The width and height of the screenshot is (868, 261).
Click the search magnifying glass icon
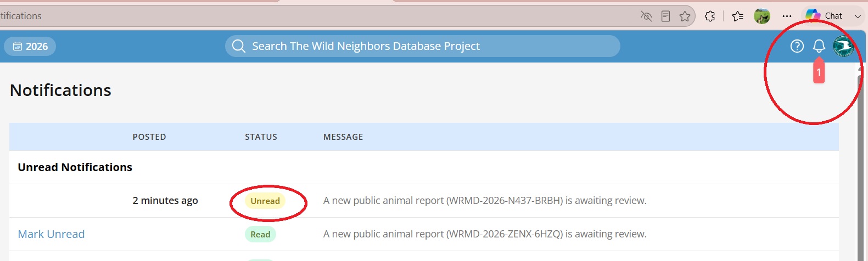pyautogui.click(x=238, y=46)
